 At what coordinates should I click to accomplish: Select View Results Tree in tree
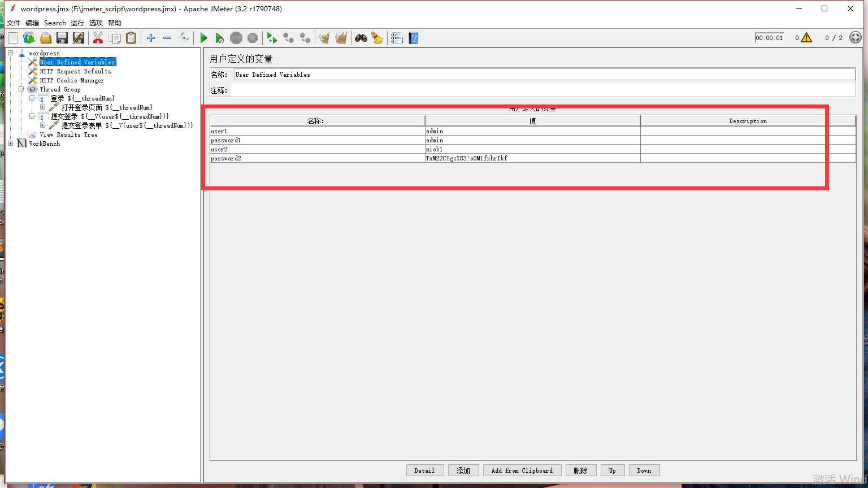[x=68, y=134]
